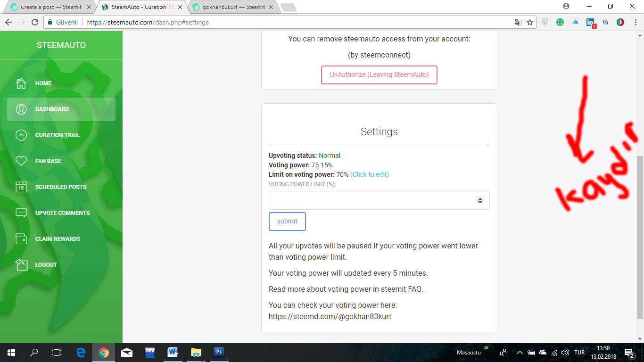Open Claim Rewards wallet icon
Screen dimensions: 644x362
pos(21,239)
